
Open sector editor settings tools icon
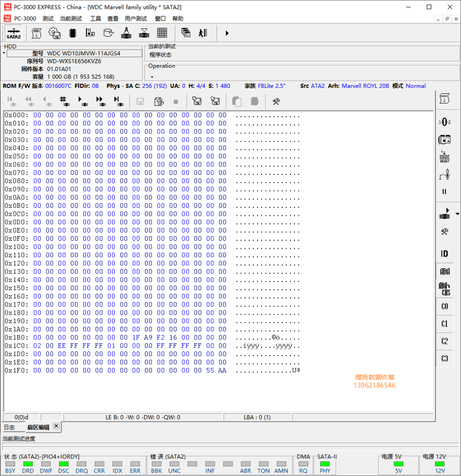276,101
